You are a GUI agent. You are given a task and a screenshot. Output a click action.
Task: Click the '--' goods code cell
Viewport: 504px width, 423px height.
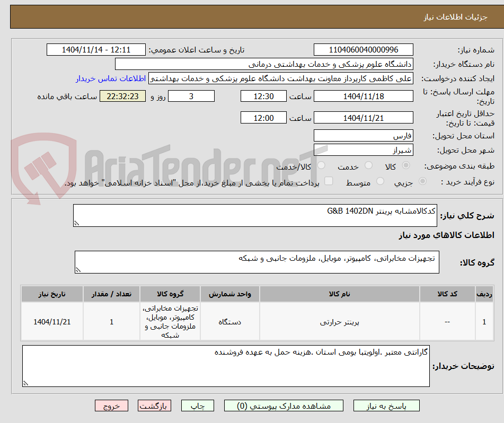click(447, 322)
